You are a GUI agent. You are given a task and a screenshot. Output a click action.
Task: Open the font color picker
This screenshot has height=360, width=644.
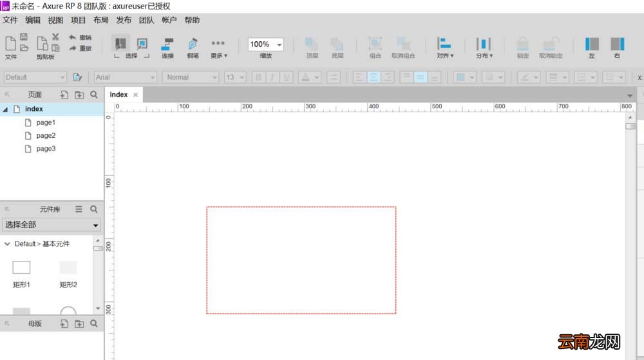[309, 77]
